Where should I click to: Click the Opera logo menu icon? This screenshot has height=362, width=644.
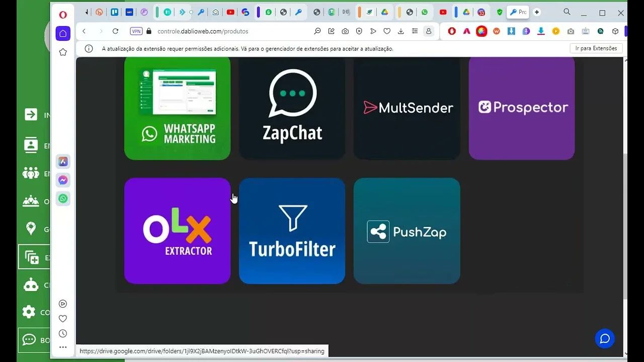pos(63,15)
